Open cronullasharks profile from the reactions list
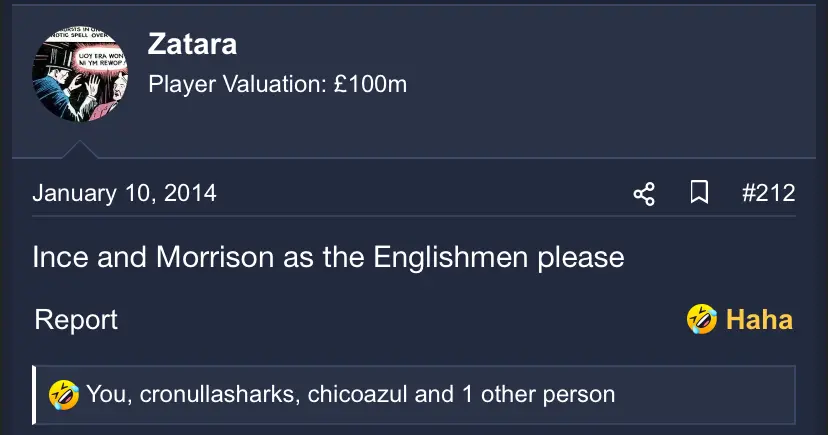 point(218,394)
